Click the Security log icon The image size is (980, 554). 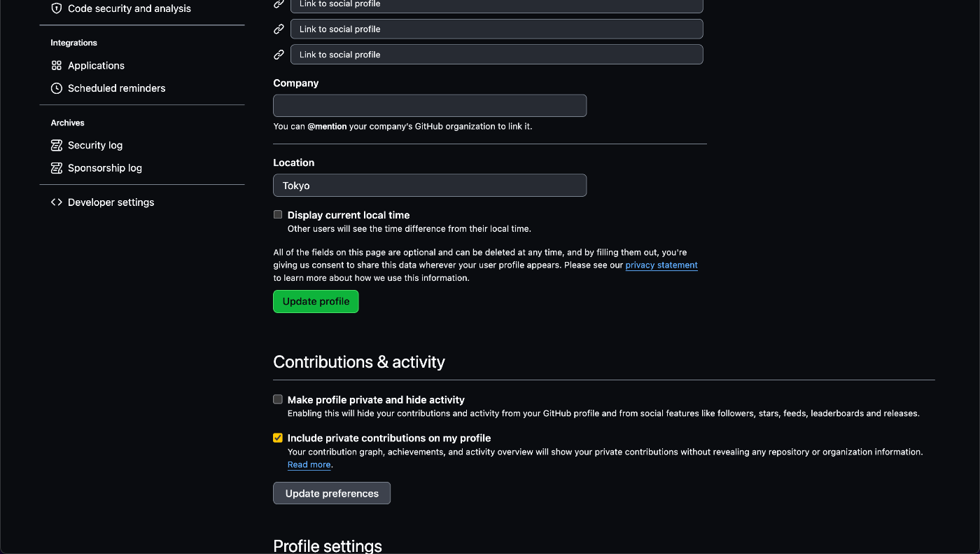[57, 145]
